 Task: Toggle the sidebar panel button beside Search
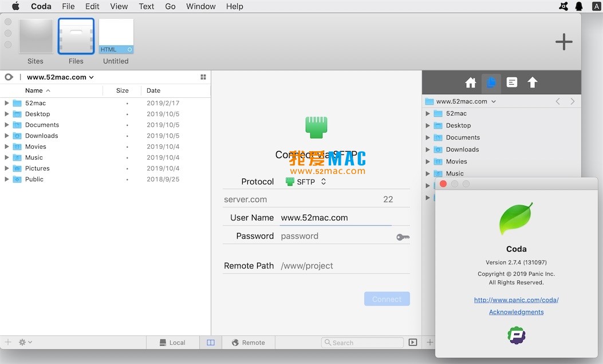pos(413,342)
